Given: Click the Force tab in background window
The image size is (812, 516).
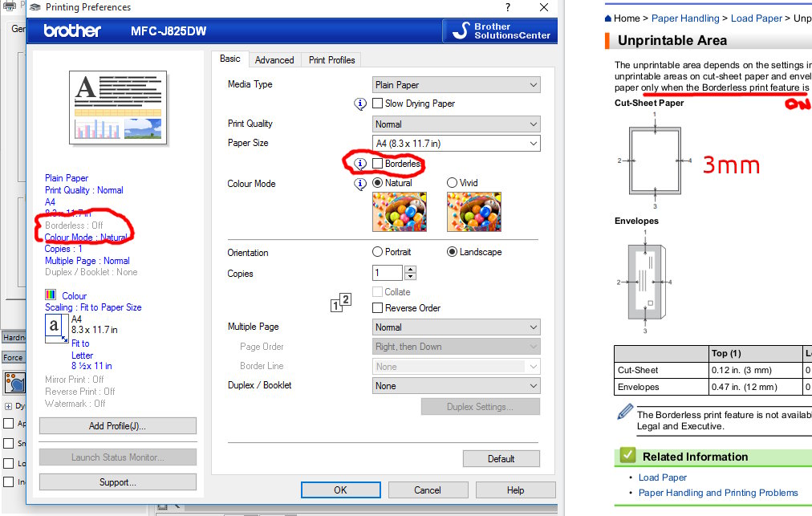Looking at the screenshot, I should point(13,357).
